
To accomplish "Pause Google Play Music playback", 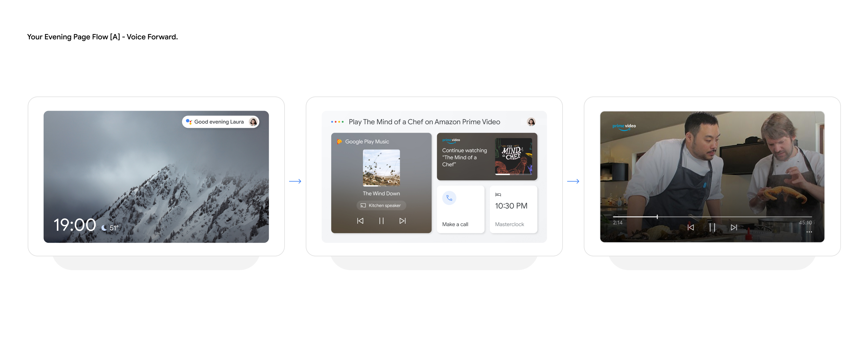I will 381,221.
